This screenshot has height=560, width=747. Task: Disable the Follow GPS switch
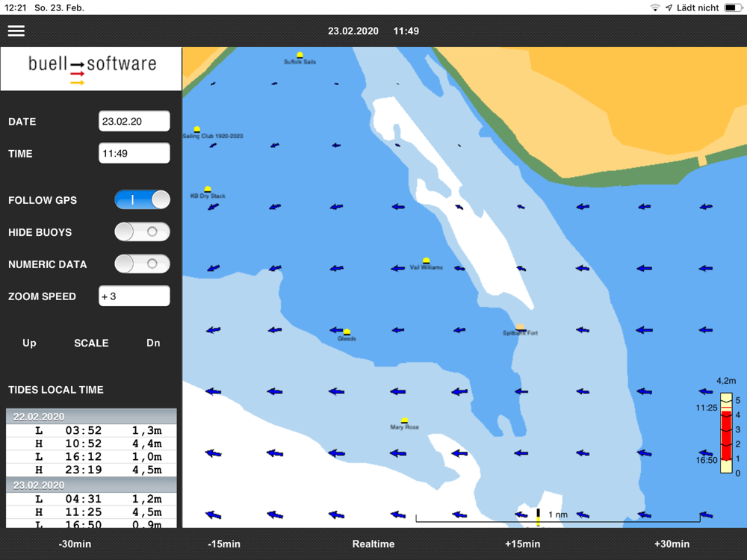tap(142, 200)
